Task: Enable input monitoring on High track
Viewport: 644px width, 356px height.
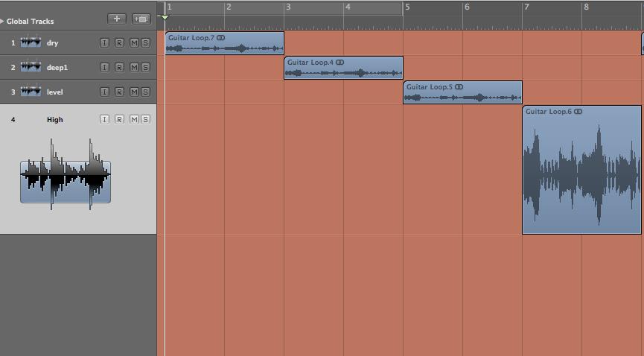Action: coord(104,120)
